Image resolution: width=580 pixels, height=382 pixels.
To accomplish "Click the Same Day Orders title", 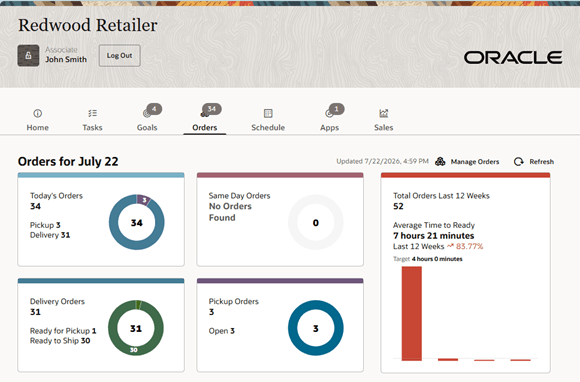I will [239, 196].
